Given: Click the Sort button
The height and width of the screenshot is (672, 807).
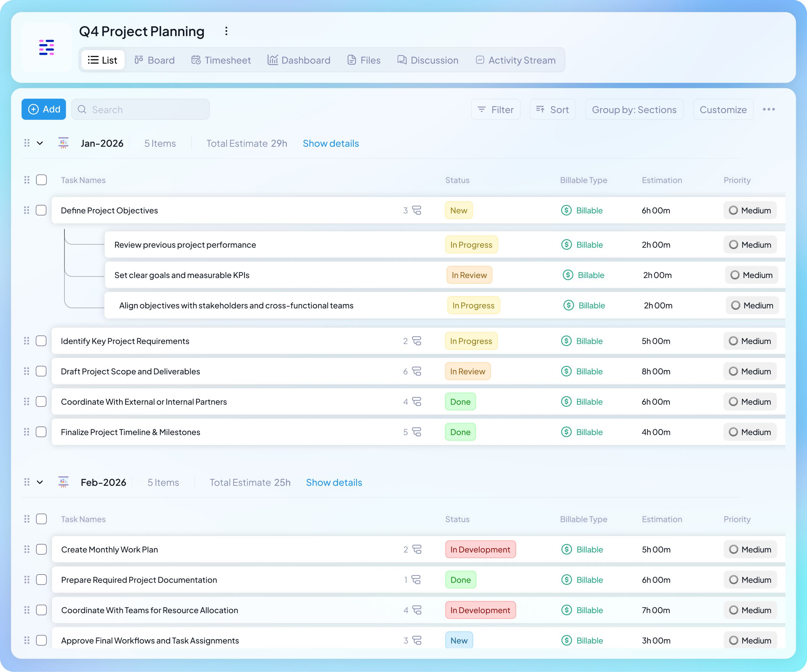Looking at the screenshot, I should pyautogui.click(x=553, y=110).
